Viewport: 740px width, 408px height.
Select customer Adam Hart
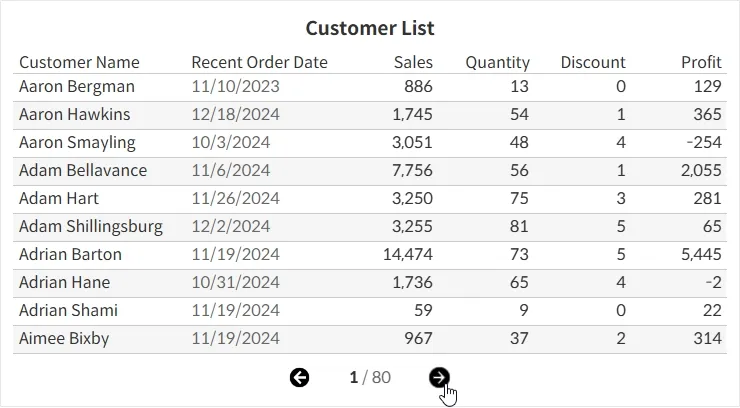click(x=59, y=199)
